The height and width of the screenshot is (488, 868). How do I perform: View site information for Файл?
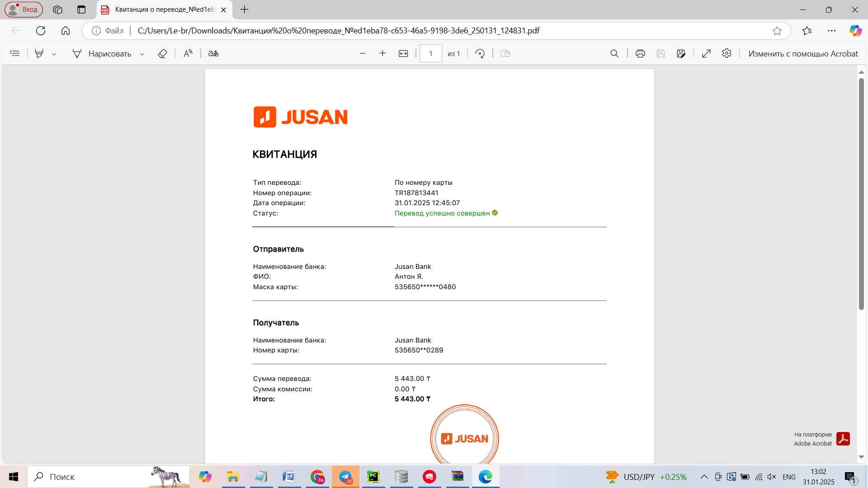(x=108, y=30)
